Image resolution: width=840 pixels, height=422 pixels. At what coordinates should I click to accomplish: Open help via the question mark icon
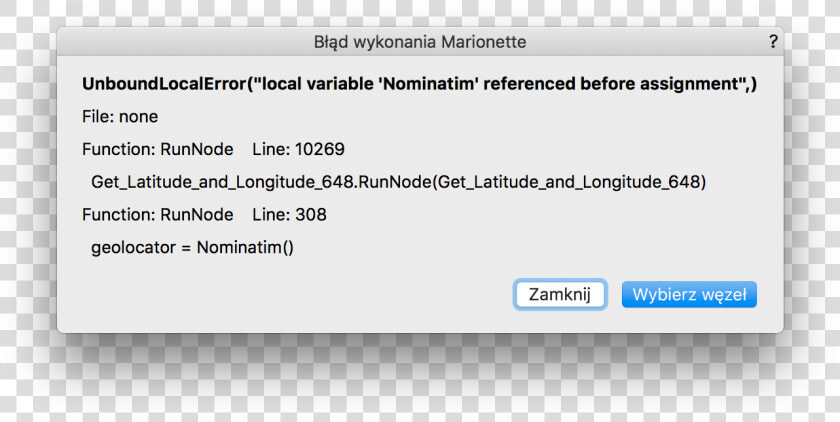772,42
